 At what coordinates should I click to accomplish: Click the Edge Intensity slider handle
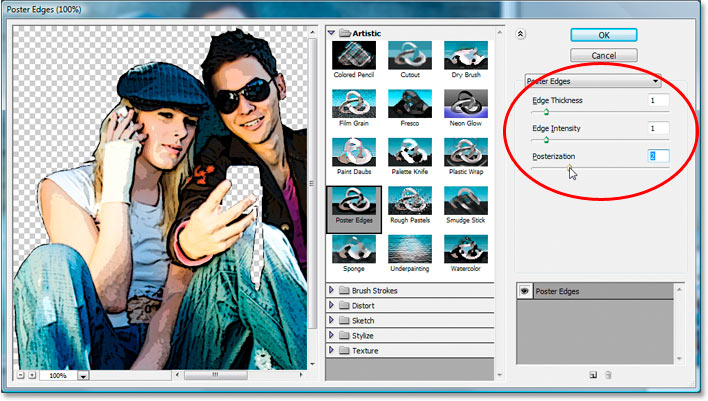coord(547,140)
